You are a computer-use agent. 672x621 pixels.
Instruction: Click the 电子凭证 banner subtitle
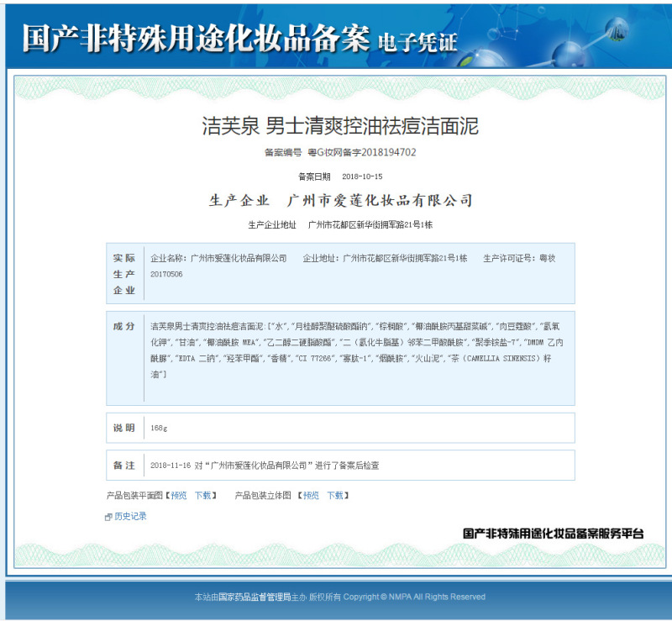pyautogui.click(x=417, y=42)
